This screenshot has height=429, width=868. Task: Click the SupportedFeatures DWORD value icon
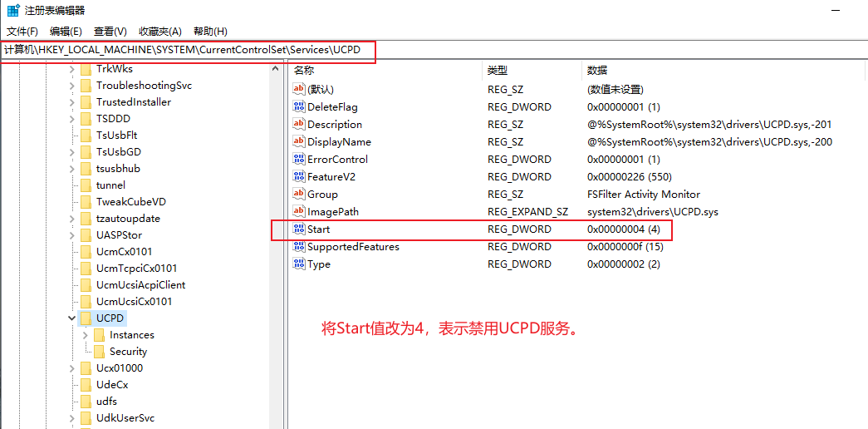pyautogui.click(x=299, y=246)
